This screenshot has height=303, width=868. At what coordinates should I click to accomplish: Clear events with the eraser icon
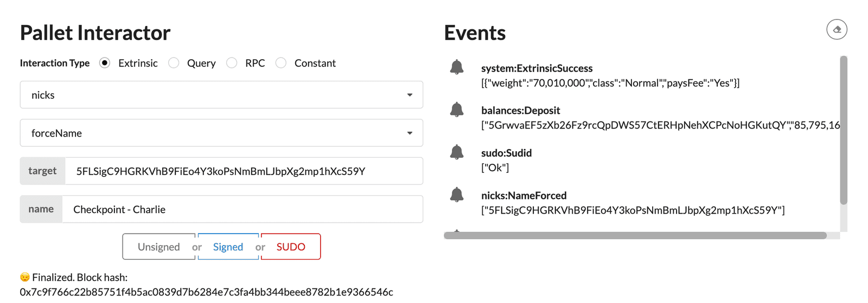(837, 29)
